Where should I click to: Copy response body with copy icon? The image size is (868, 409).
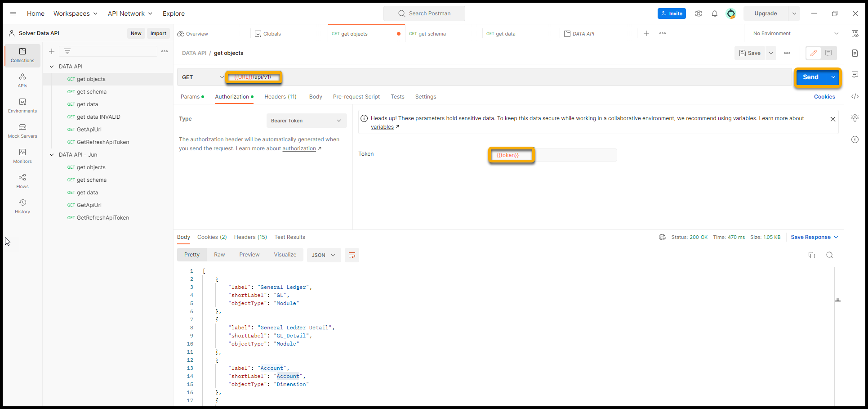coord(811,255)
